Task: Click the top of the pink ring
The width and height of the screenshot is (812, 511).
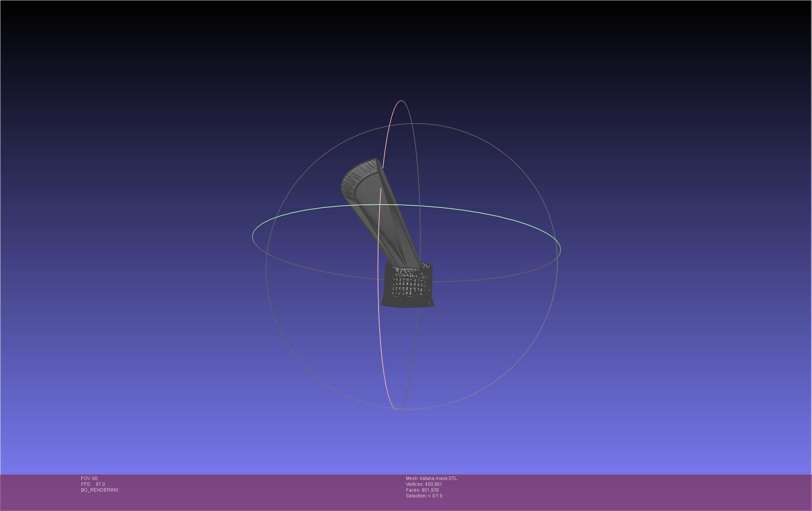Action: pos(401,101)
